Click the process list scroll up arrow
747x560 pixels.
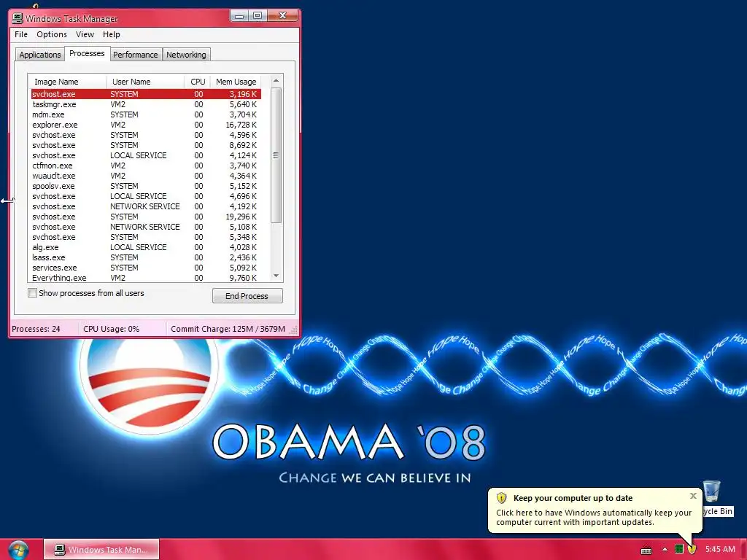click(x=276, y=80)
